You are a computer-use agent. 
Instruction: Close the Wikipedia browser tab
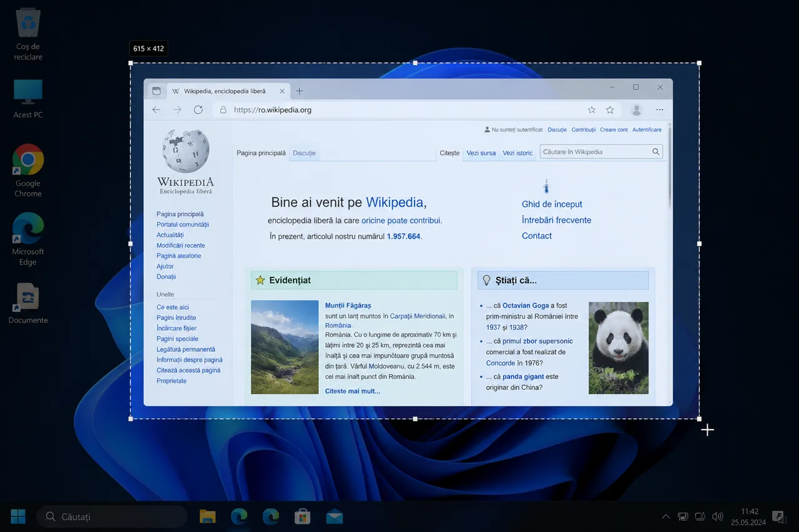coord(282,91)
